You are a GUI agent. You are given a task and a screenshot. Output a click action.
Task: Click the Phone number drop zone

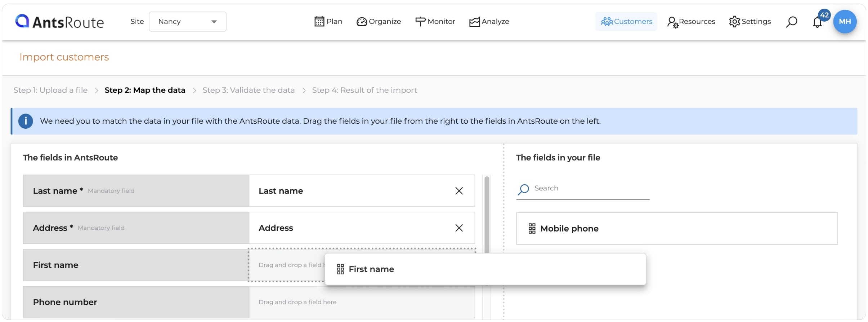coord(362,302)
